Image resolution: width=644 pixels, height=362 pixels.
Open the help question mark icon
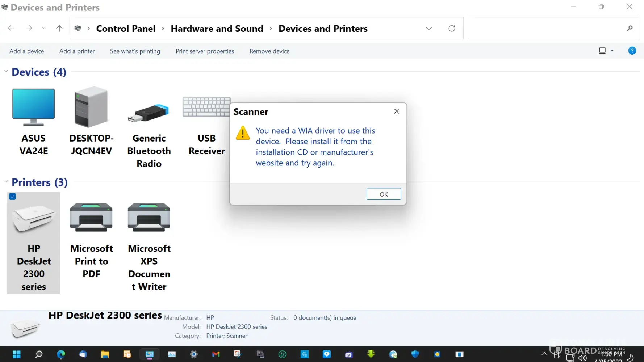632,51
